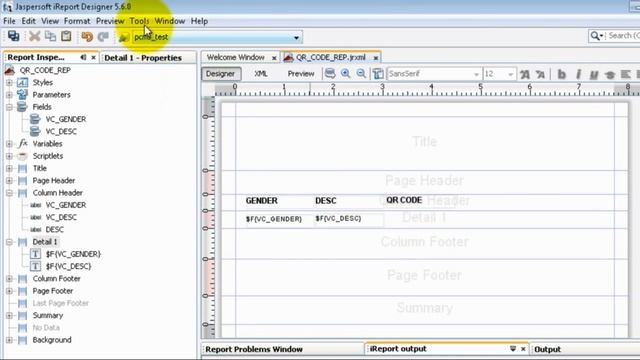The height and width of the screenshot is (360, 640).
Task: Open the font size 12 dropdown
Action: 510,74
